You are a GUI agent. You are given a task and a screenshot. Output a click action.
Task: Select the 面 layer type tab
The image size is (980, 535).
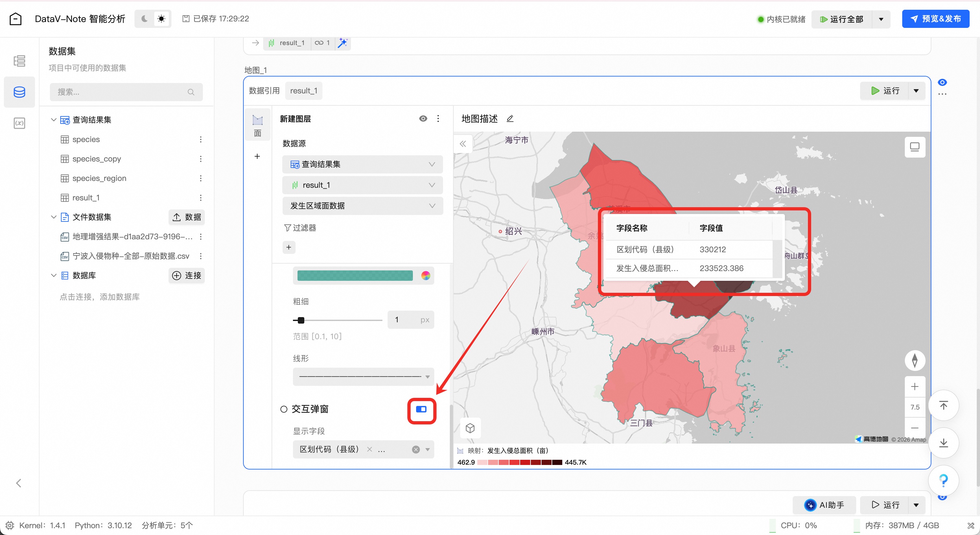(258, 125)
